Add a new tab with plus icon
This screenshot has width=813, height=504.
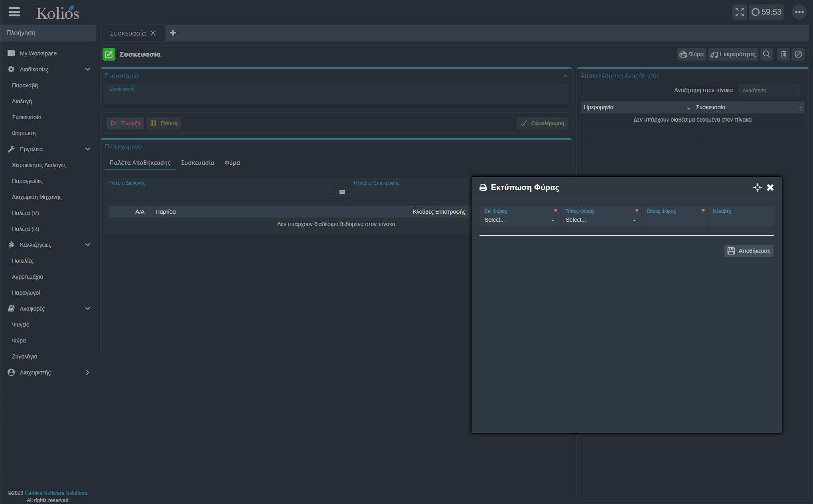pyautogui.click(x=173, y=33)
